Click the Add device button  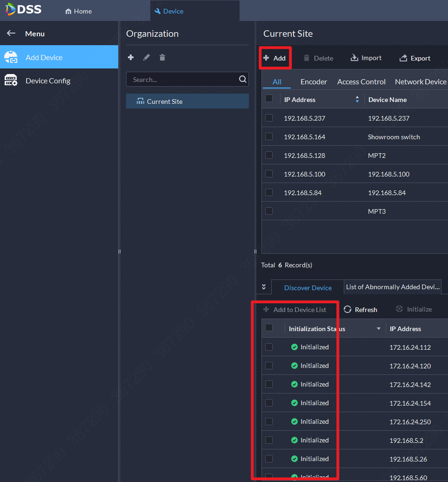[x=275, y=58]
